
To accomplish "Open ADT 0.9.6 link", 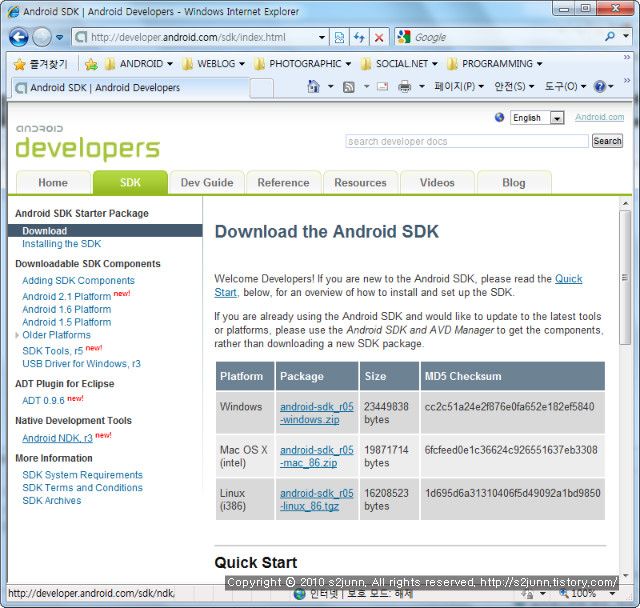I will coord(43,401).
